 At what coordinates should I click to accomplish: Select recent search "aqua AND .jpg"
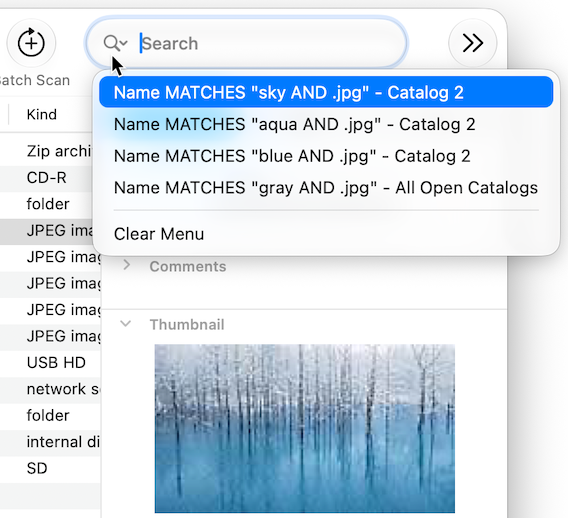[326, 124]
